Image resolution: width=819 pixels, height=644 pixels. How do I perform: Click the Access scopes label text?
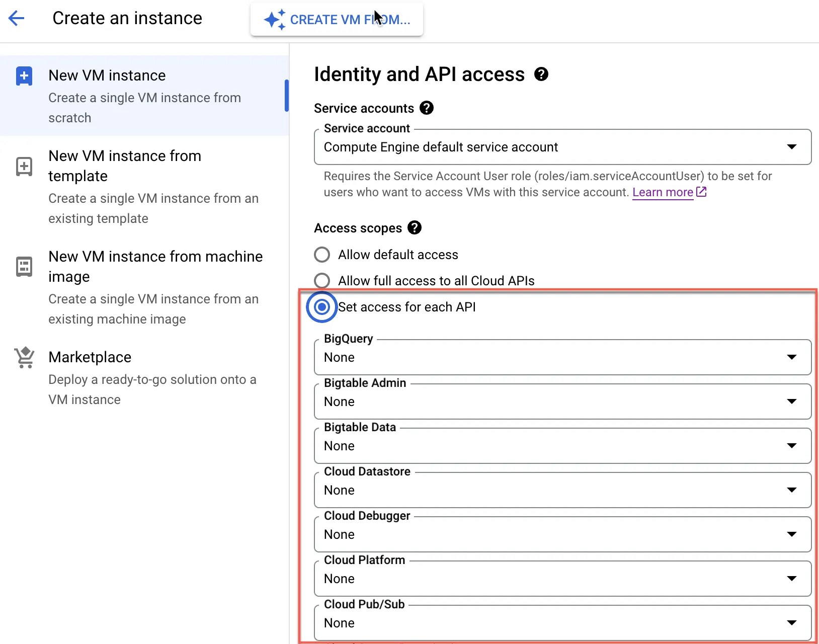click(358, 228)
